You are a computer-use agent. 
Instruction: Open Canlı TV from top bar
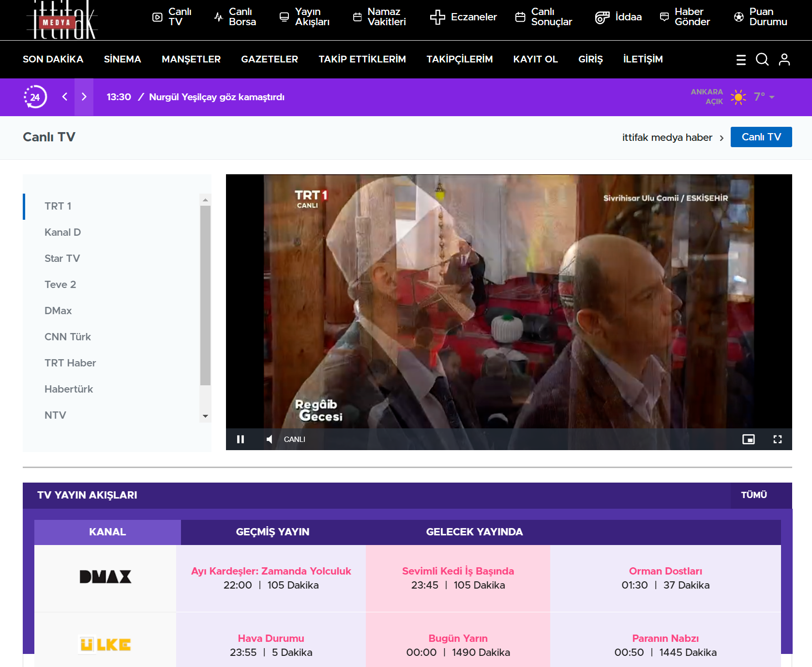[x=172, y=17]
